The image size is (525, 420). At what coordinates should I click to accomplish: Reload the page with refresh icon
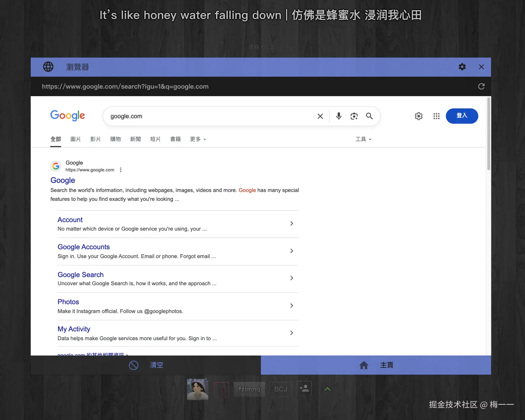[x=481, y=86]
